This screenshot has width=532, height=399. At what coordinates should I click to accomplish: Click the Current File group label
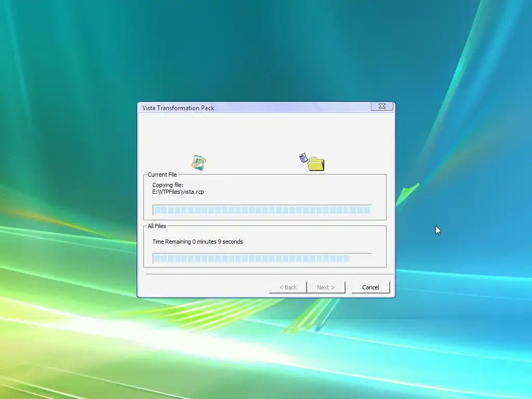162,175
